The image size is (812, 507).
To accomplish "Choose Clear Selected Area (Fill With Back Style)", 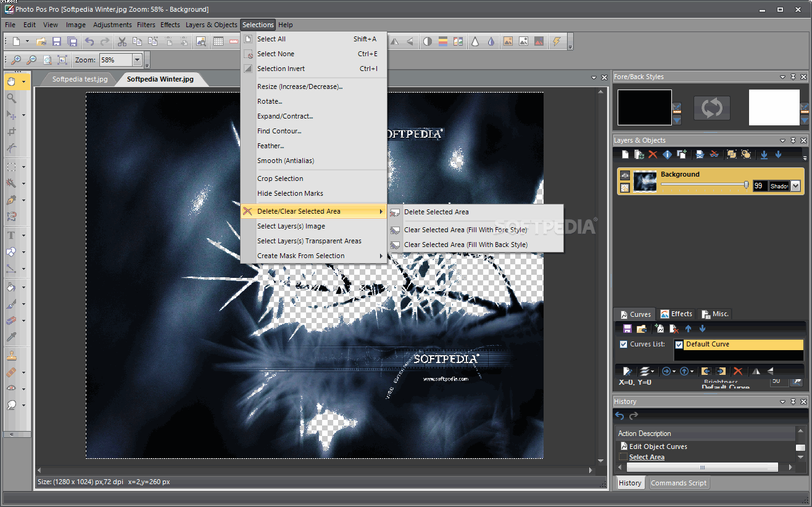I will (x=475, y=245).
